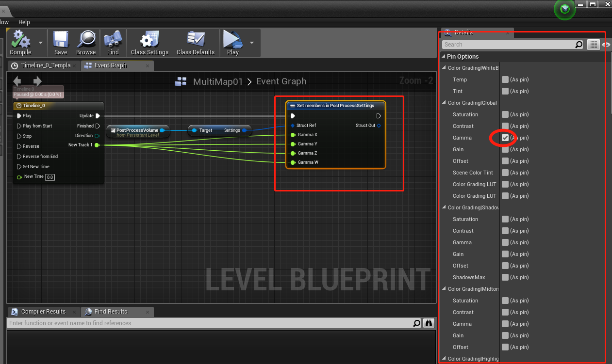Collapse the Color Grading|Shadows section

(x=443, y=207)
